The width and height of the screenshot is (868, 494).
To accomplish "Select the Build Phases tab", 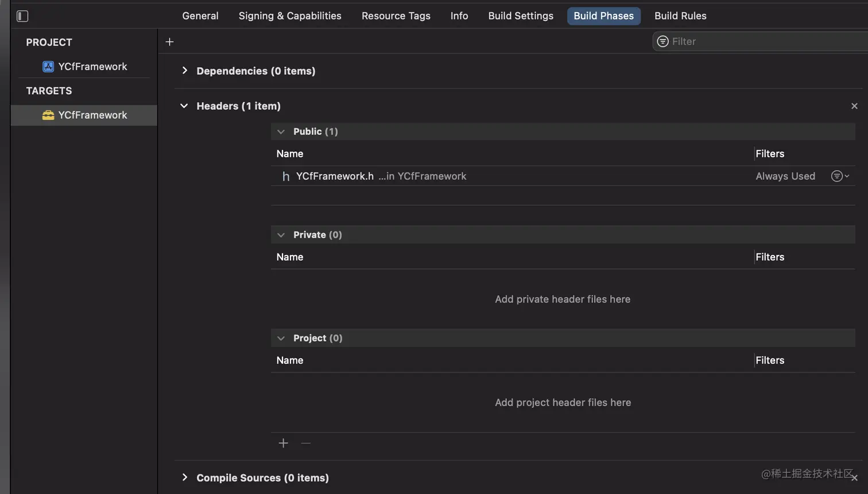I will point(604,16).
